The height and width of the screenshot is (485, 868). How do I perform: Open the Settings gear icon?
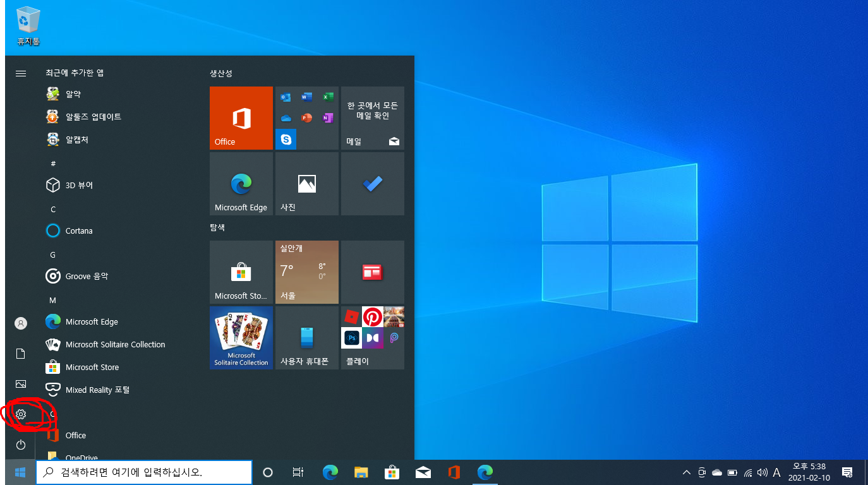click(21, 414)
